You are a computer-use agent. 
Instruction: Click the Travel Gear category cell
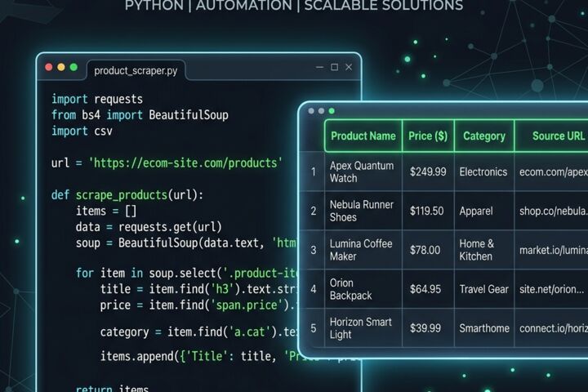coord(484,289)
